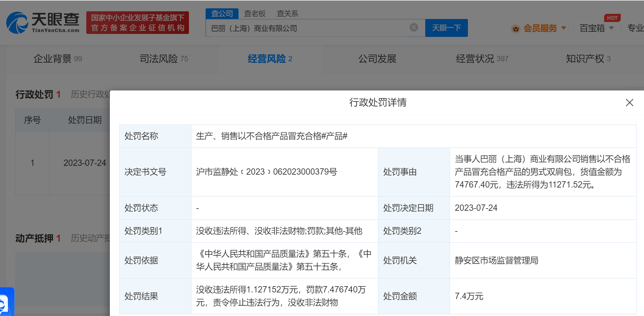The image size is (644, 316).
Task: Switch to the 查关系 search tab
Action: (x=287, y=14)
